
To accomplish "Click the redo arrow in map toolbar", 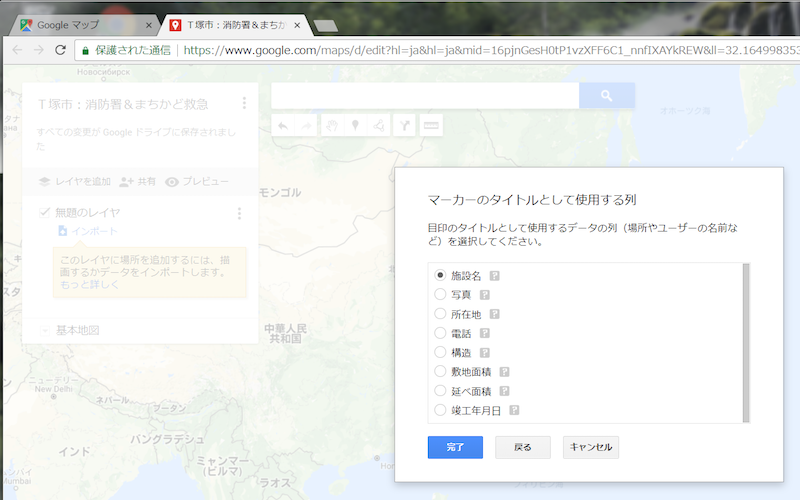I will [306, 126].
